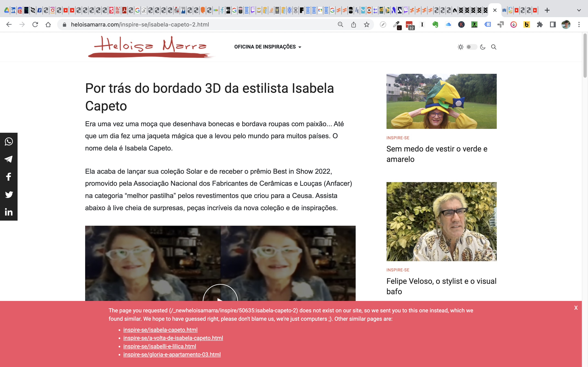Screen dimensions: 588x367
Task: Expand Oficina de Inspirações dropdown menu
Action: tap(267, 47)
